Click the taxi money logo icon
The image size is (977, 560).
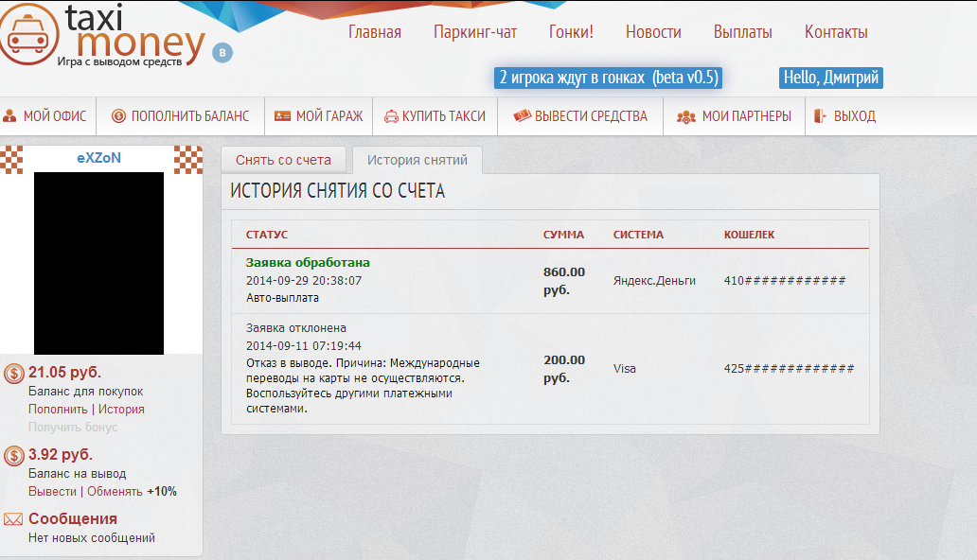point(28,34)
